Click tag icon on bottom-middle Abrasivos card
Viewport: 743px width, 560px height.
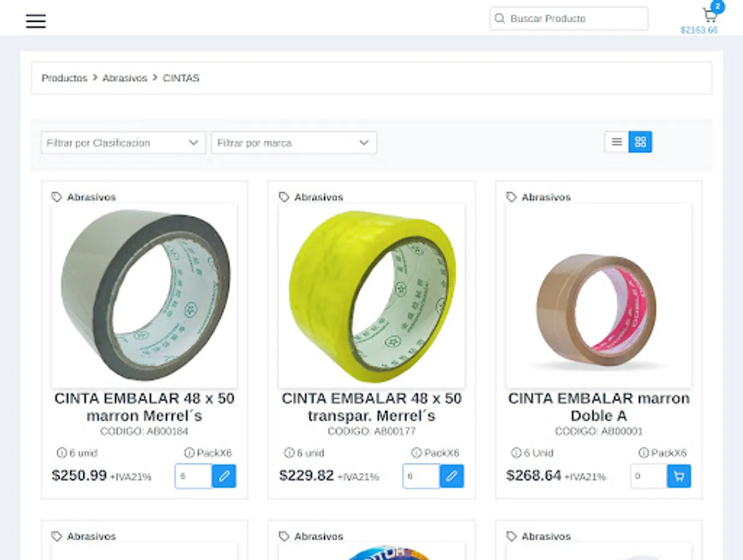pyautogui.click(x=284, y=536)
